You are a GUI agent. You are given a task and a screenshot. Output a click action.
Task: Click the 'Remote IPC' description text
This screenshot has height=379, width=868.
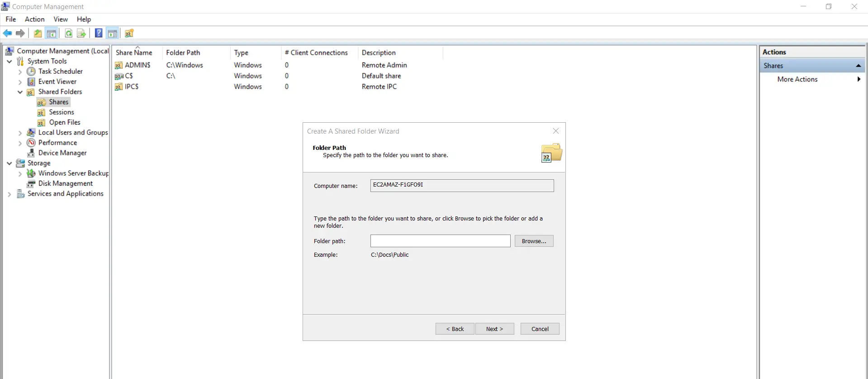click(379, 87)
